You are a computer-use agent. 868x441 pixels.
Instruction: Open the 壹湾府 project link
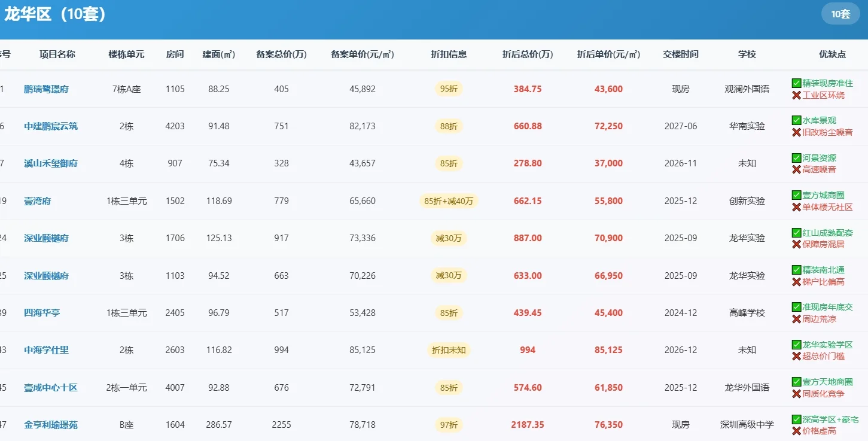coord(37,201)
